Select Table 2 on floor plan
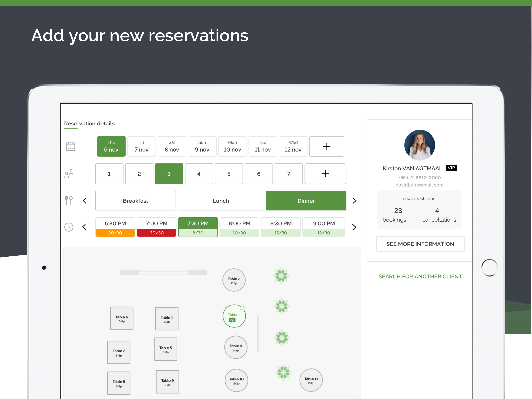The width and height of the screenshot is (532, 399). [234, 280]
